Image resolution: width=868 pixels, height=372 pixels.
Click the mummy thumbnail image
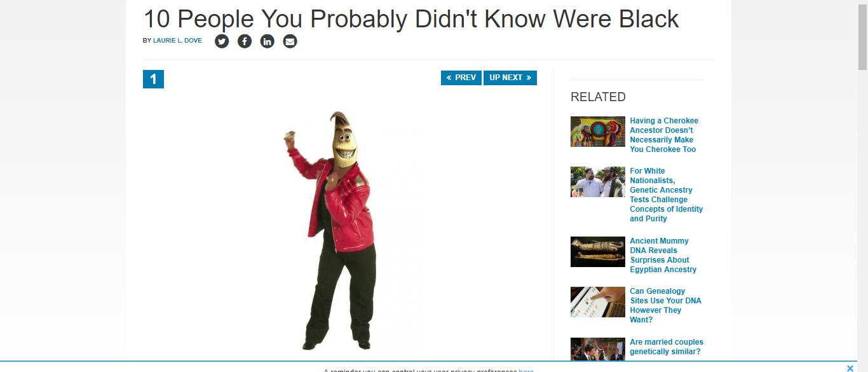[x=598, y=252]
